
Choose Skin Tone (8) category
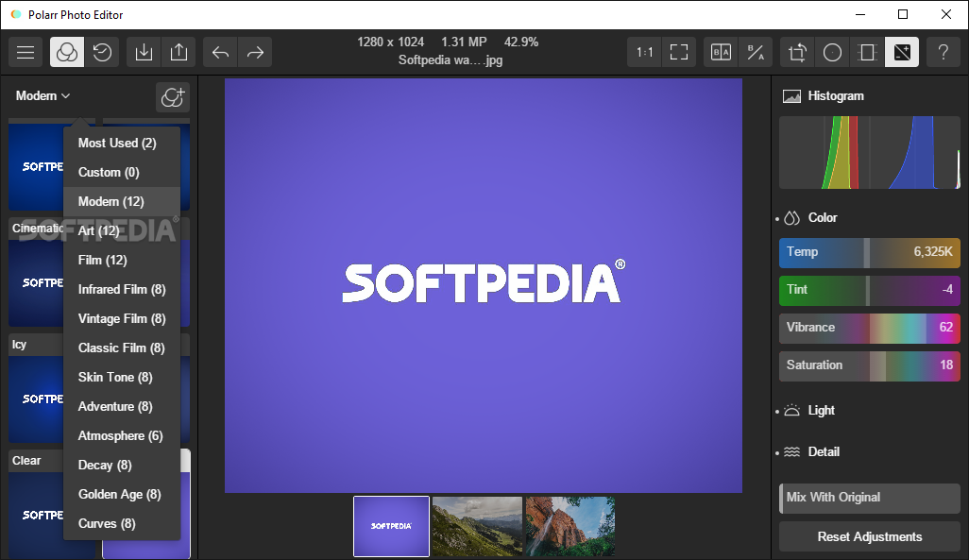(x=122, y=377)
